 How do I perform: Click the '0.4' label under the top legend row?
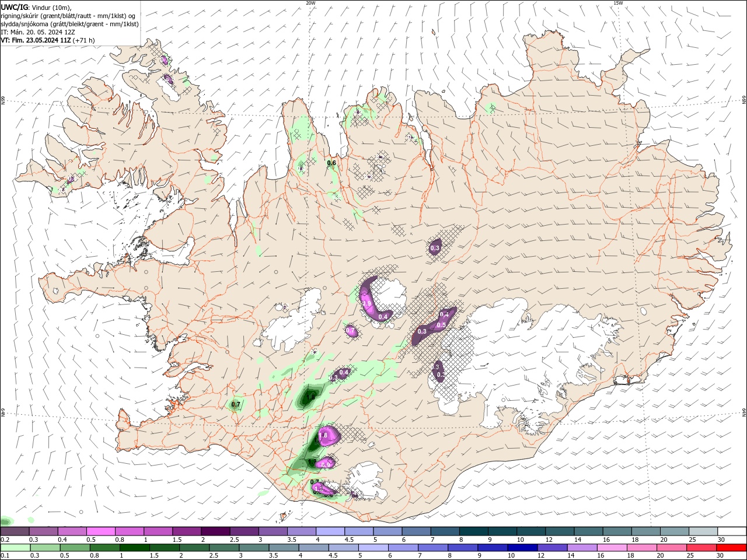[x=62, y=540]
